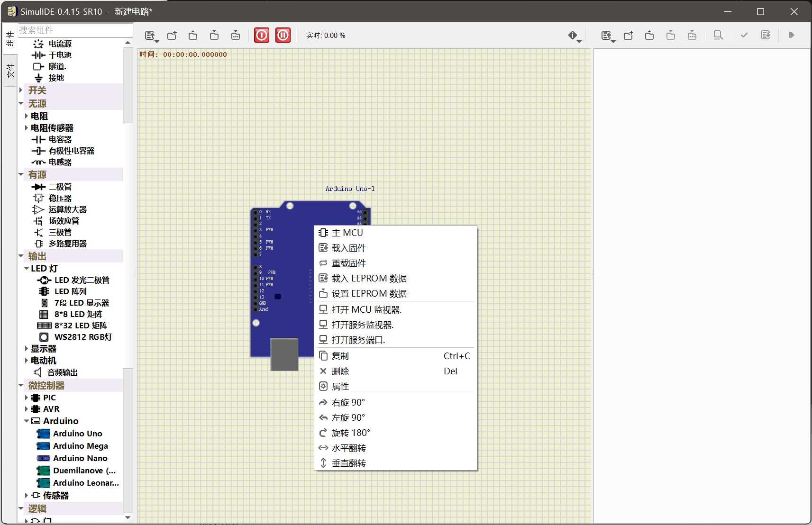The image size is (812, 525).
Task: Open the info dropdown icon
Action: click(574, 36)
